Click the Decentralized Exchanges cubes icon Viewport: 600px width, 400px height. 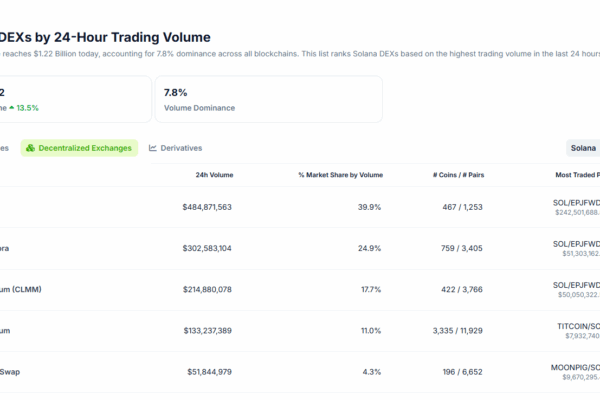pos(30,148)
